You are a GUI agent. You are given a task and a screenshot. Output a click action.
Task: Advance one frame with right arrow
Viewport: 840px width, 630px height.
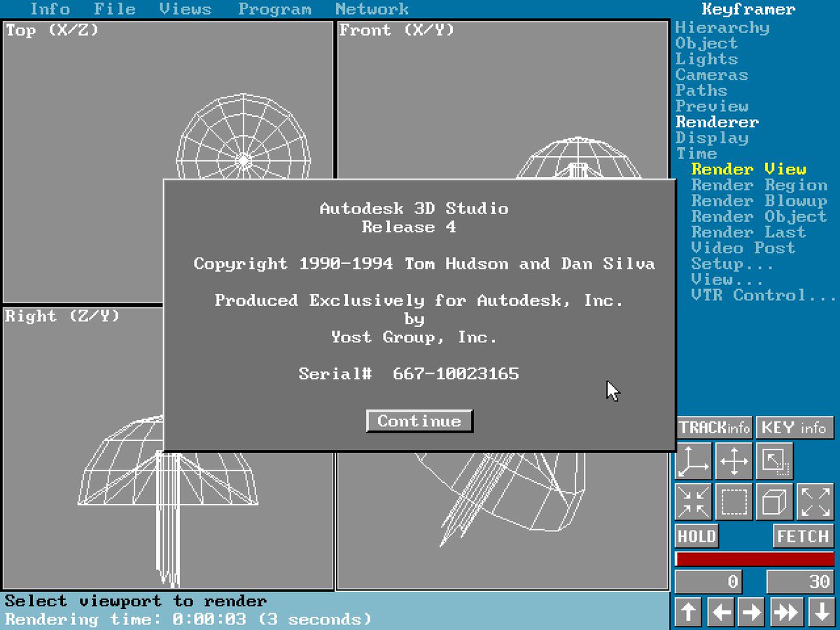tap(752, 612)
